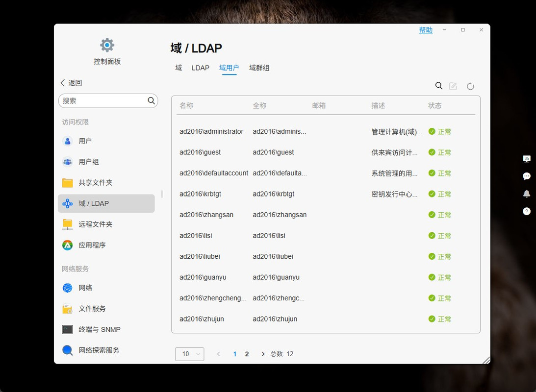Open the resource monitor icon on right dock
Viewport: 536px width, 392px height.
tap(526, 158)
